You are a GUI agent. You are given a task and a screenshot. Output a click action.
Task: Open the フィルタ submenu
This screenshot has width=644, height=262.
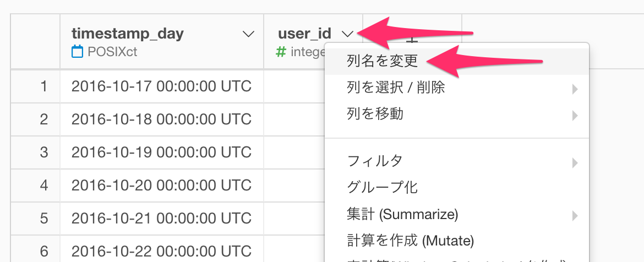pyautogui.click(x=457, y=162)
